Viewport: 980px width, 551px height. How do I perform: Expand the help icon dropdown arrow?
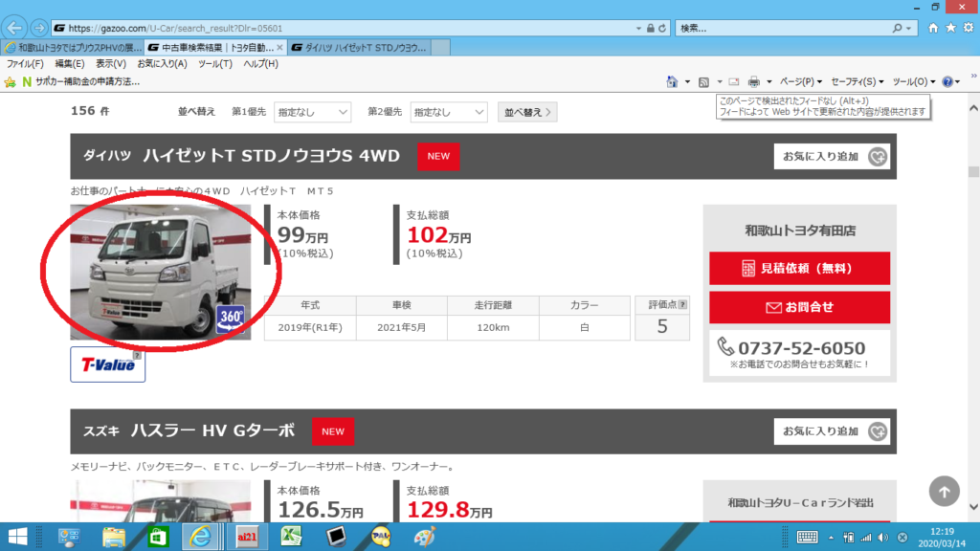click(x=957, y=82)
